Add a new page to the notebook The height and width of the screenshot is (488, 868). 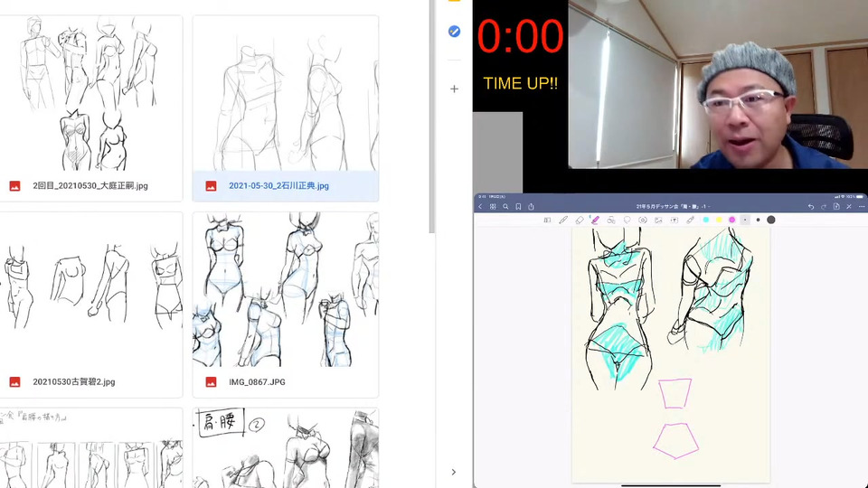click(836, 206)
